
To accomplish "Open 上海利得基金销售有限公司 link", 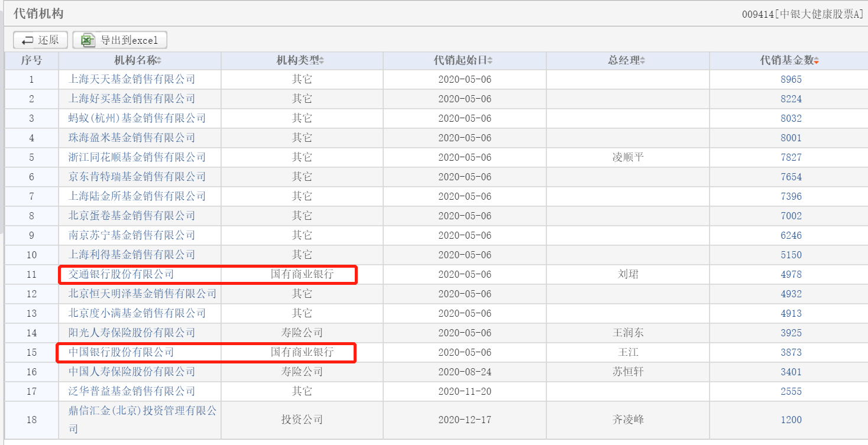I will pyautogui.click(x=132, y=255).
